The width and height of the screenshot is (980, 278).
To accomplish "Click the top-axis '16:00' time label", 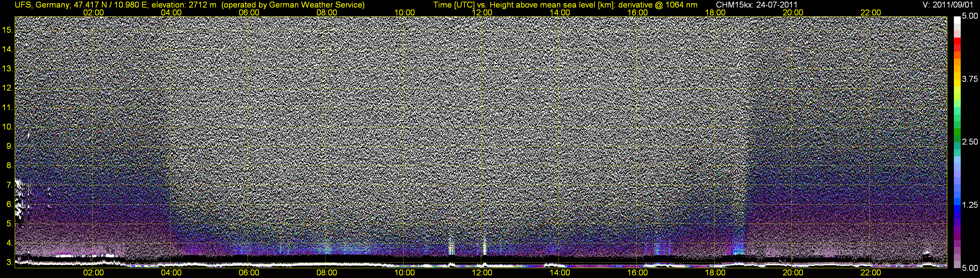I will (x=637, y=12).
